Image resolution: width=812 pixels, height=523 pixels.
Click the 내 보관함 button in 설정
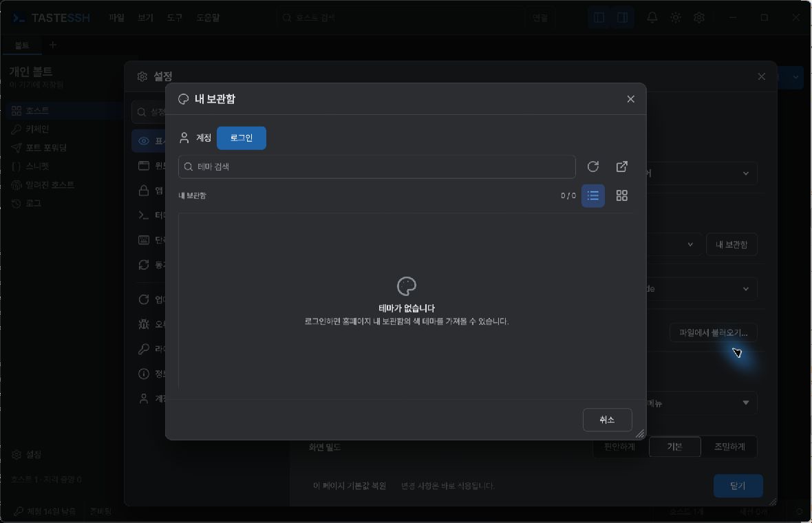point(731,244)
